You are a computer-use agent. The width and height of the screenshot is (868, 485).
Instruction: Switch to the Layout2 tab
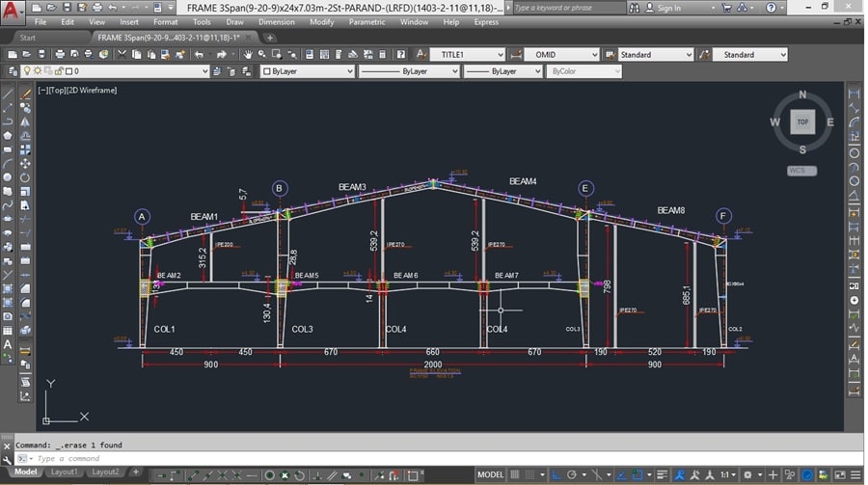pos(105,472)
